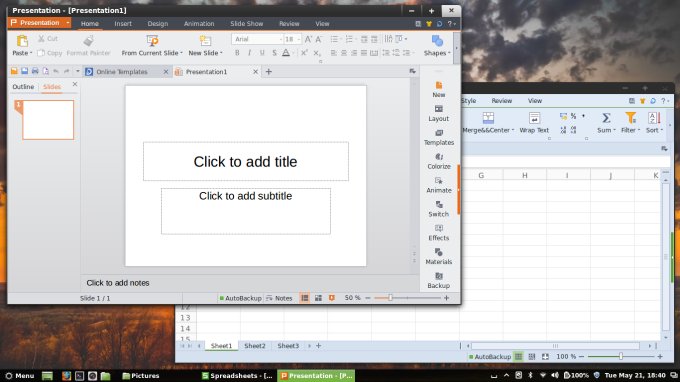
Task: Open the Outline tab in slide panel
Action: (23, 87)
